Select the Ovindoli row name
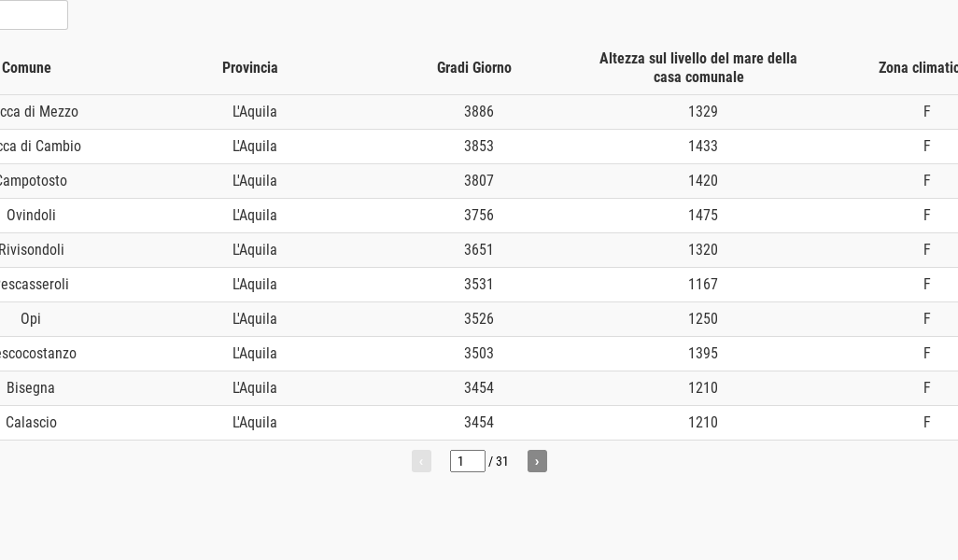The width and height of the screenshot is (958, 560). coord(31,216)
